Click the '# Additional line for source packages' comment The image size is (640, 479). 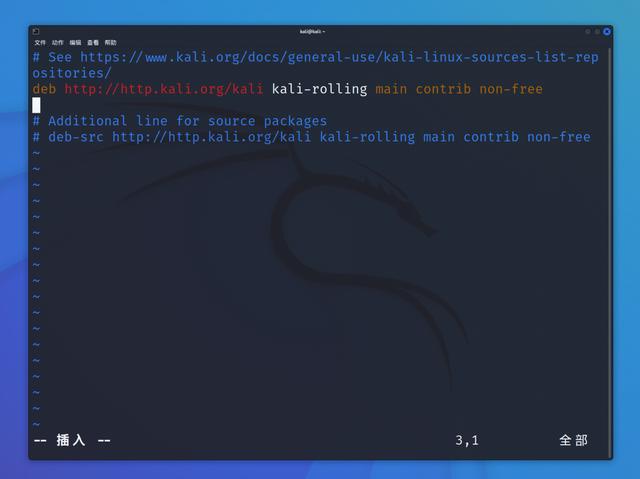pos(180,121)
